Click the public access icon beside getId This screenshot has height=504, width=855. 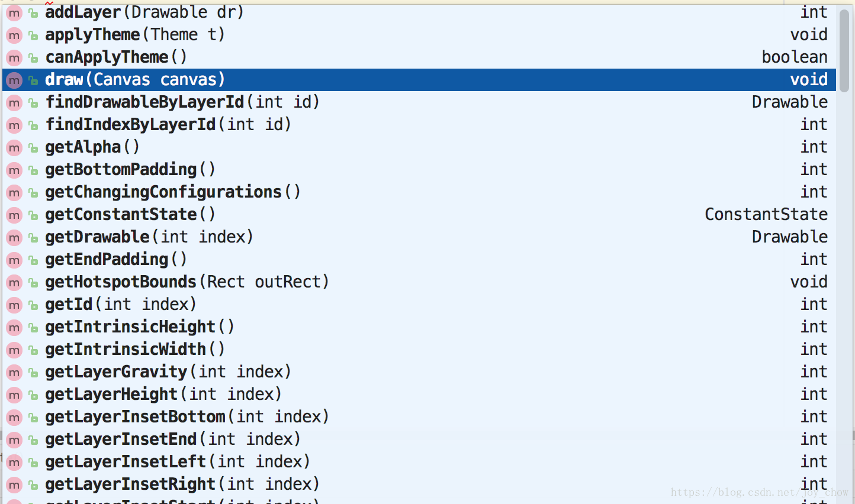pyautogui.click(x=34, y=305)
